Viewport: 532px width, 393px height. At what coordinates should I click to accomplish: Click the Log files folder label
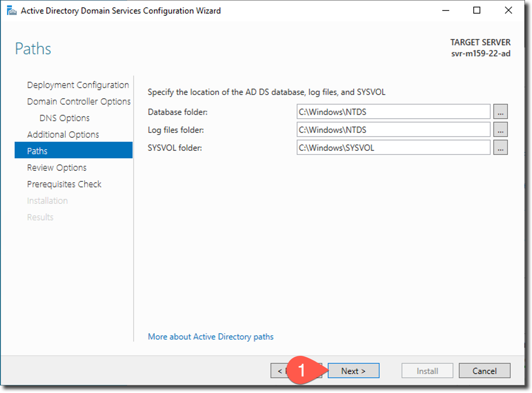pyautogui.click(x=176, y=130)
